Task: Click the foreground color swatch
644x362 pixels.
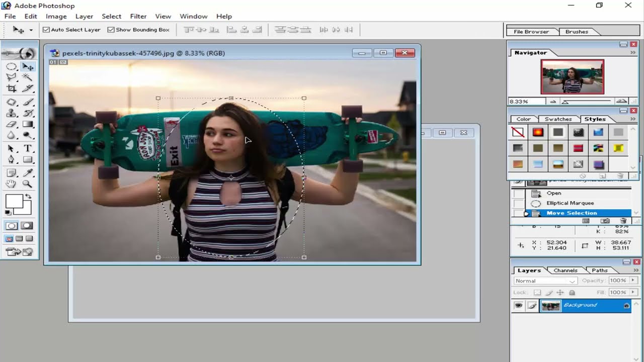Action: (14, 202)
